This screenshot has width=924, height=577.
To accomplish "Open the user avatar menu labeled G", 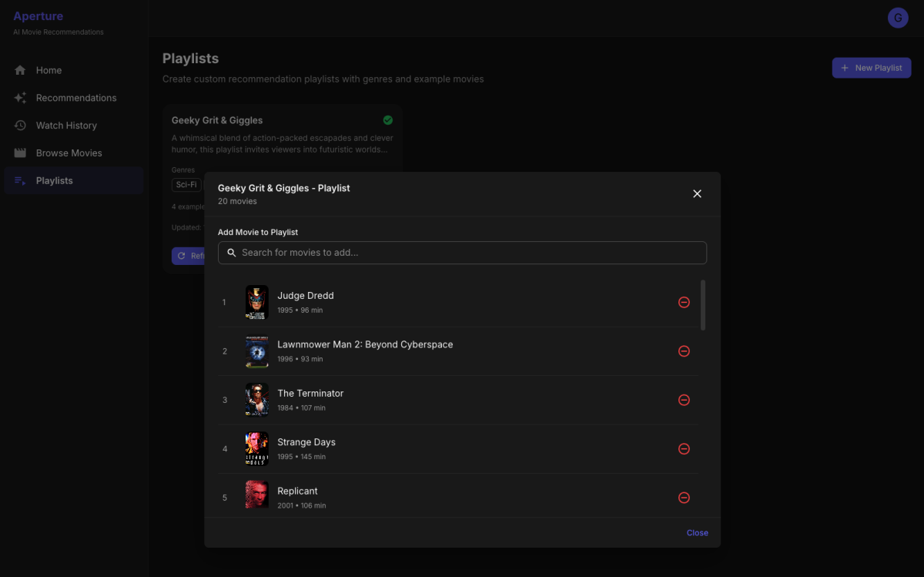I will (898, 17).
